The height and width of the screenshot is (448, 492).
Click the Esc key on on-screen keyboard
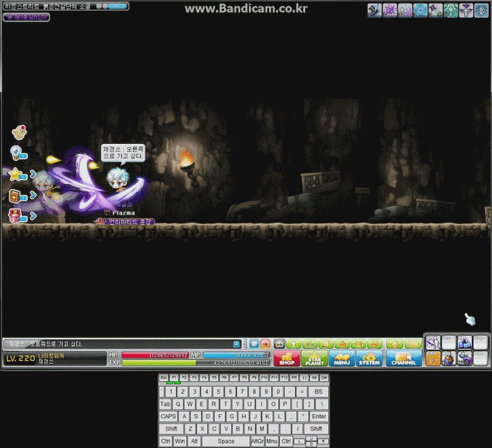(164, 378)
